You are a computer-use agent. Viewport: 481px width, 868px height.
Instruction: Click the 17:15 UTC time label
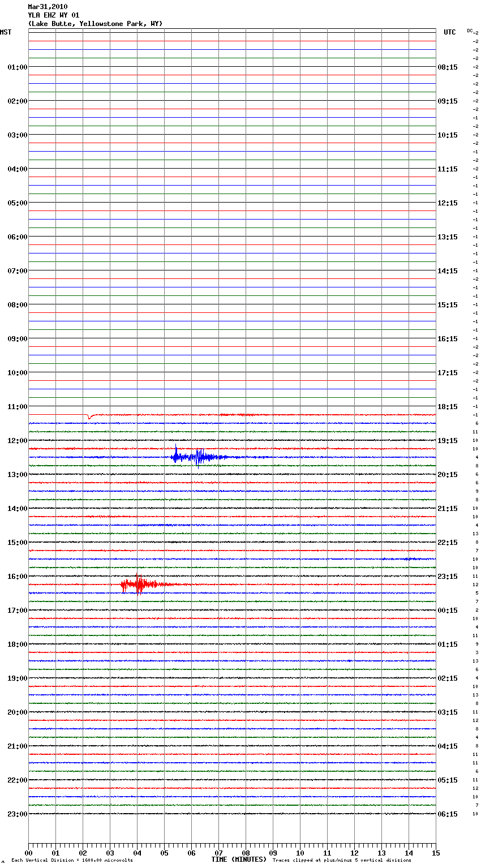tap(448, 372)
